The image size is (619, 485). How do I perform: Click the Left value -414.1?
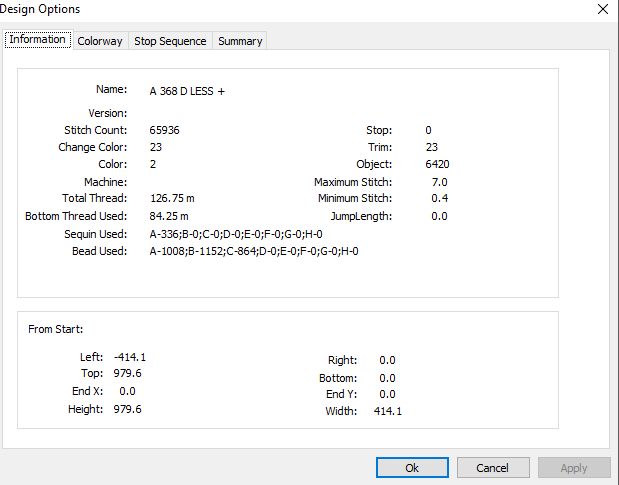pyautogui.click(x=130, y=358)
